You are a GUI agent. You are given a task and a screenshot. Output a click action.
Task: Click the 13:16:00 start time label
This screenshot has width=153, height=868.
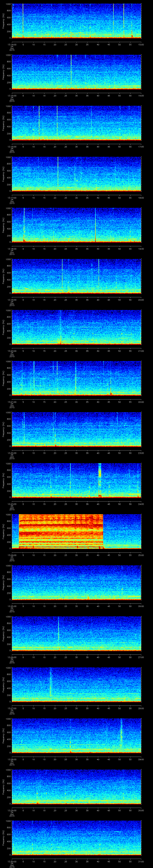[12, 147]
